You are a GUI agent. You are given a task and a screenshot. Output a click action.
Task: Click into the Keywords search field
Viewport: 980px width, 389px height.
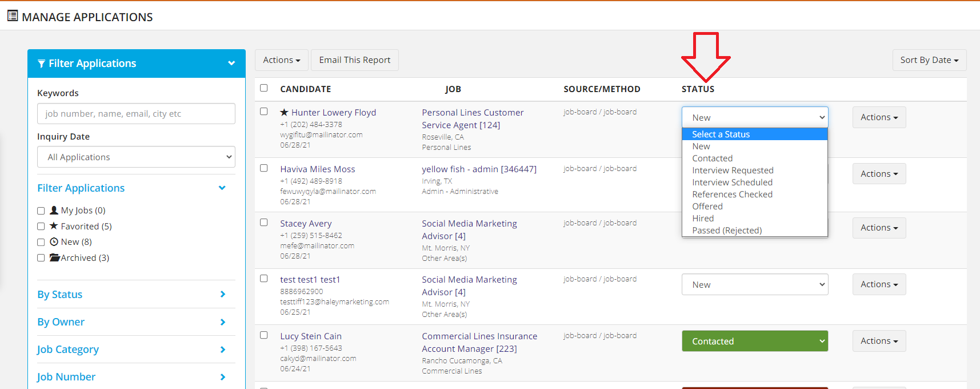pos(136,114)
